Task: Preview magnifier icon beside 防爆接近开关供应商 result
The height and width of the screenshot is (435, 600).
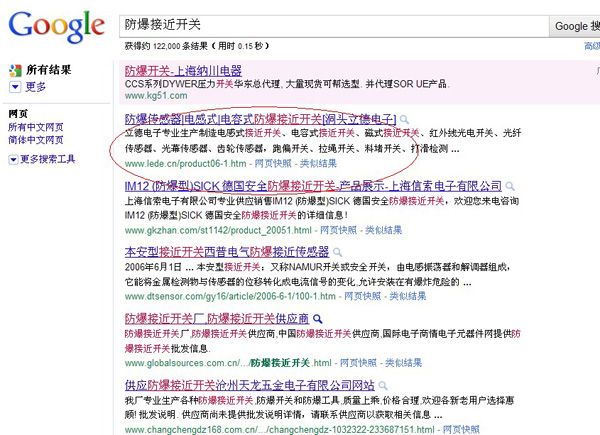Action: tap(317, 319)
